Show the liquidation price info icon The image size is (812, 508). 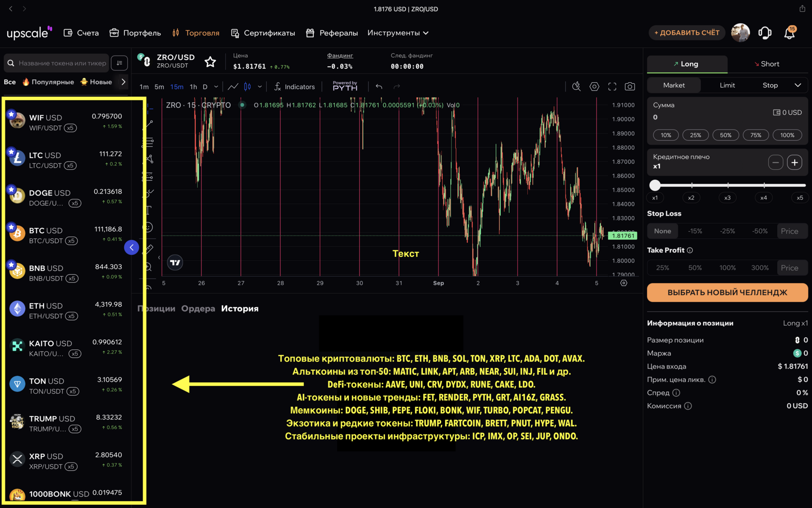pos(712,380)
